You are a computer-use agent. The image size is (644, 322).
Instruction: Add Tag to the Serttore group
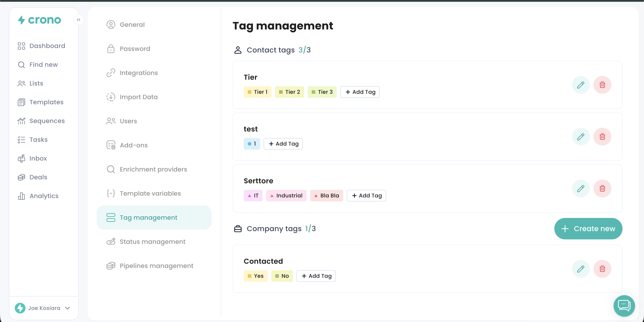pos(366,196)
